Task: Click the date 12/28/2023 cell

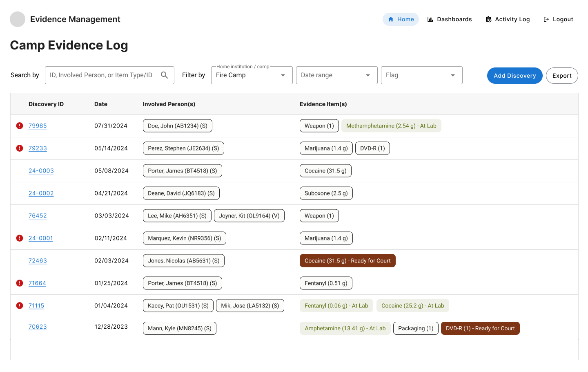Action: 111,327
